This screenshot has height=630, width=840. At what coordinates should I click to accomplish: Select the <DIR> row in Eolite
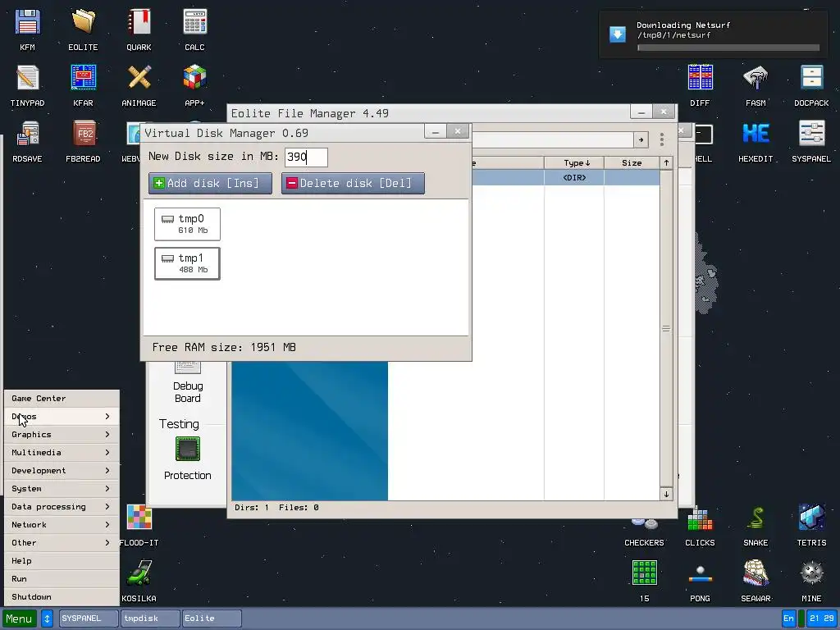pyautogui.click(x=566, y=178)
